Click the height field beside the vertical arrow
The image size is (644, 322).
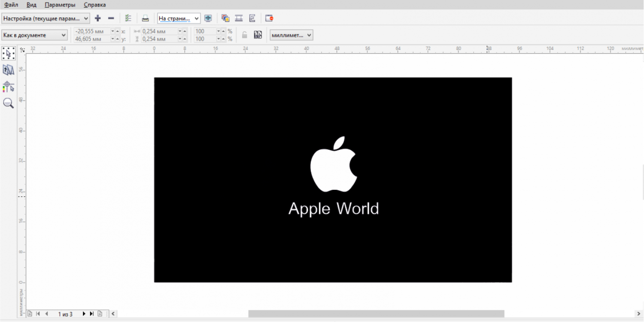click(159, 39)
